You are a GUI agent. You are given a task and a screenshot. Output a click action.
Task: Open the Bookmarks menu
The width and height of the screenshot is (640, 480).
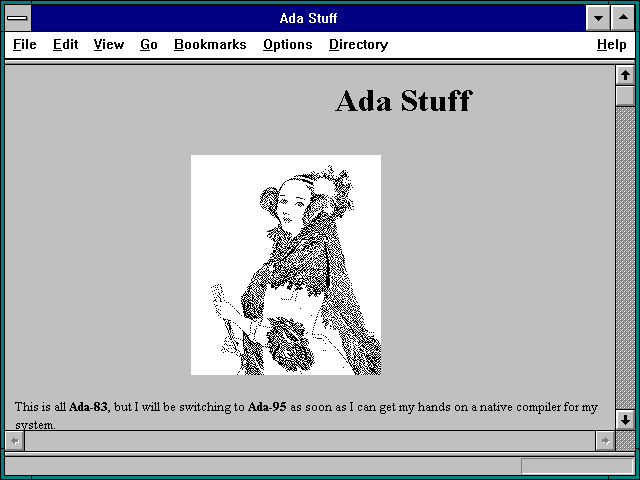[210, 44]
